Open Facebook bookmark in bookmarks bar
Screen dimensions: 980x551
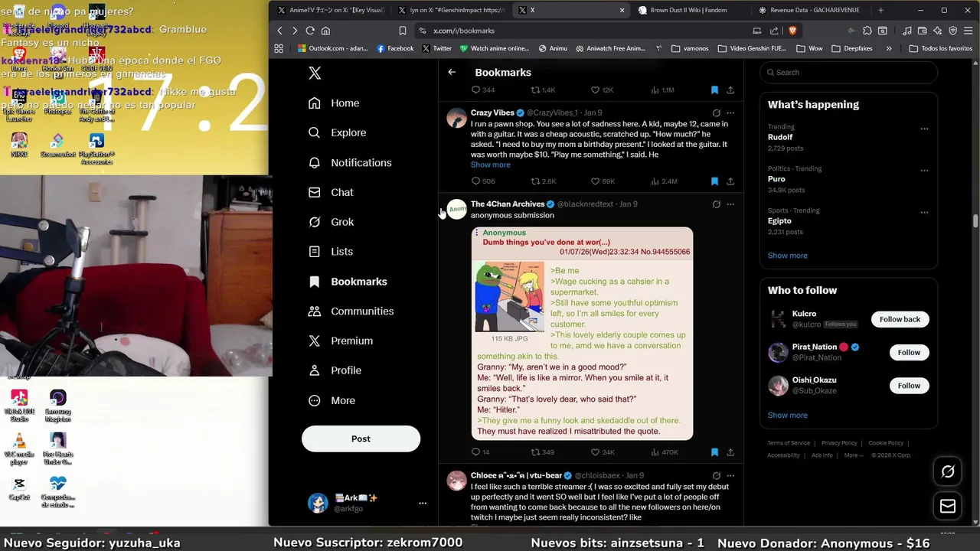pos(395,48)
